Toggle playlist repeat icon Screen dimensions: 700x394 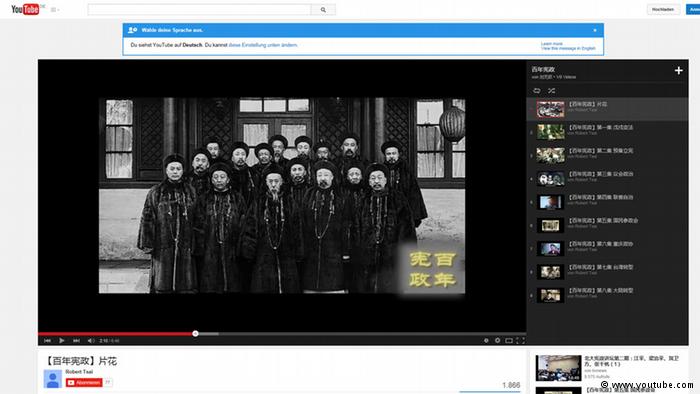tap(537, 91)
